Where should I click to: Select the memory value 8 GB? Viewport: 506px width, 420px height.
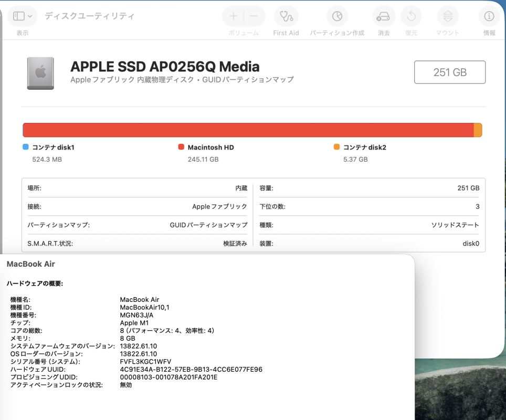[x=128, y=338]
